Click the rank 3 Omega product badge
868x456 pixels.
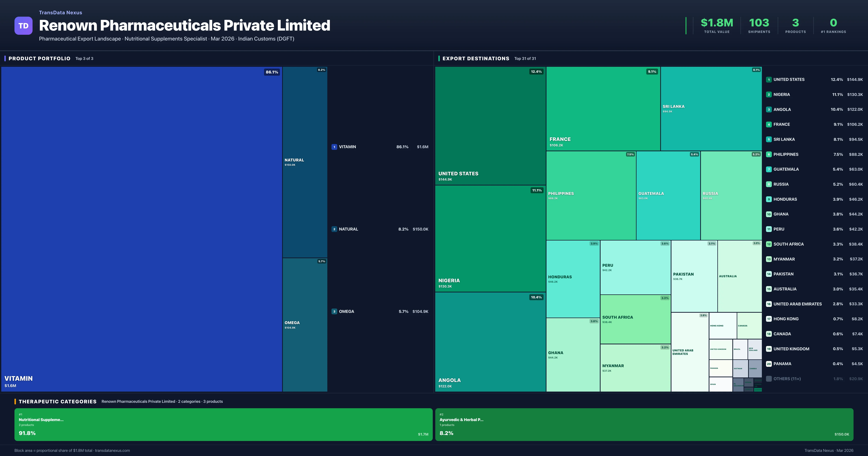334,311
